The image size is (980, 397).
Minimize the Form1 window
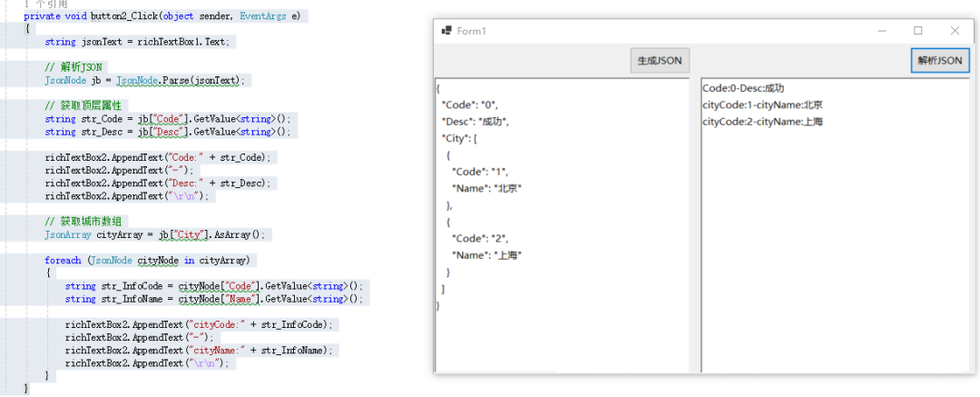pyautogui.click(x=881, y=31)
